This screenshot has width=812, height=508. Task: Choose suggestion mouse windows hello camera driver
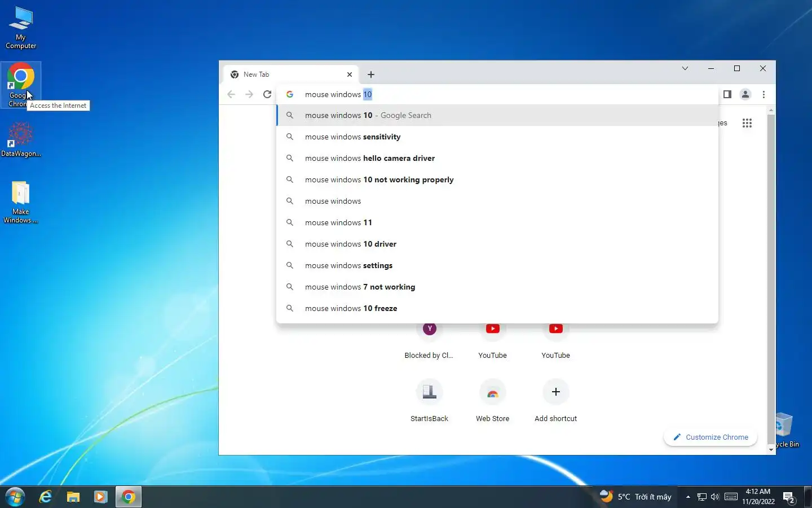pos(497,158)
